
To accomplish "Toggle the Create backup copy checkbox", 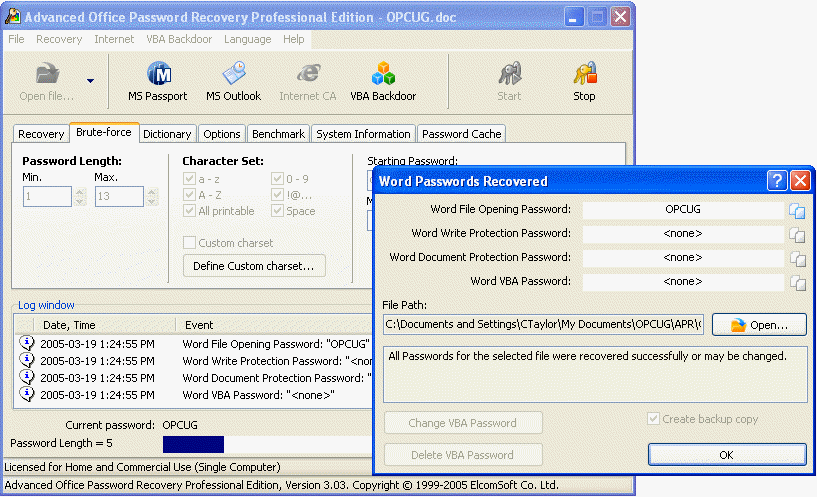I will pyautogui.click(x=653, y=418).
